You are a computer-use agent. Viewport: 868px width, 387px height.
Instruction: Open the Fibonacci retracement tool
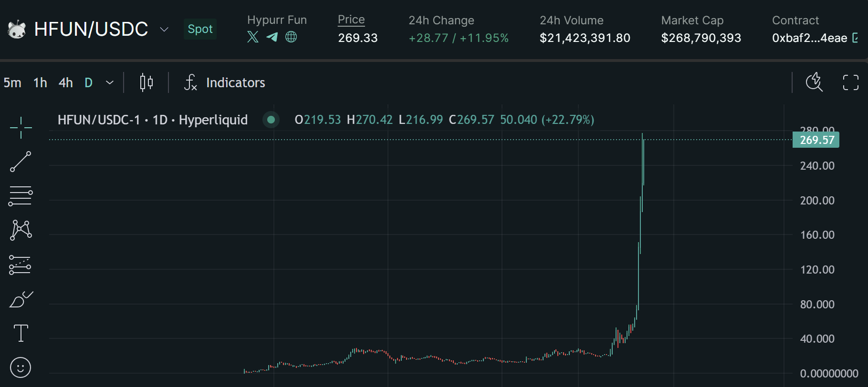tap(21, 196)
